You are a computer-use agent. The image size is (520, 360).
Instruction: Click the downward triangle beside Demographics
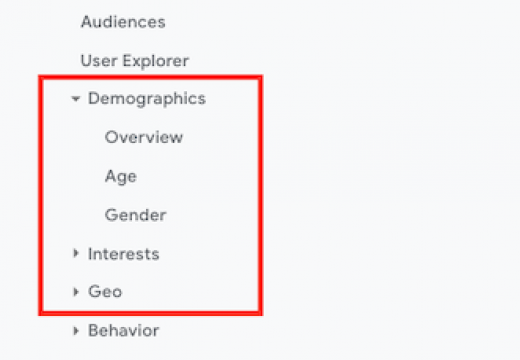tap(76, 99)
